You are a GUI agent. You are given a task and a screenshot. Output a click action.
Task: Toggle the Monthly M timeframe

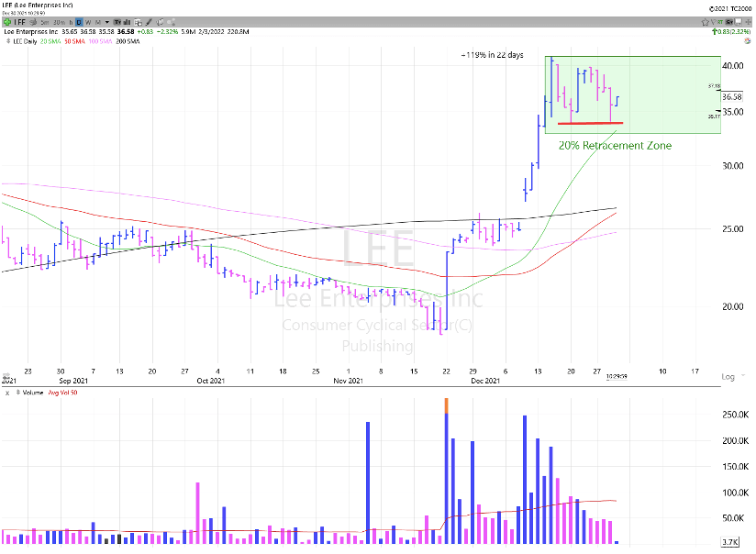coord(98,21)
